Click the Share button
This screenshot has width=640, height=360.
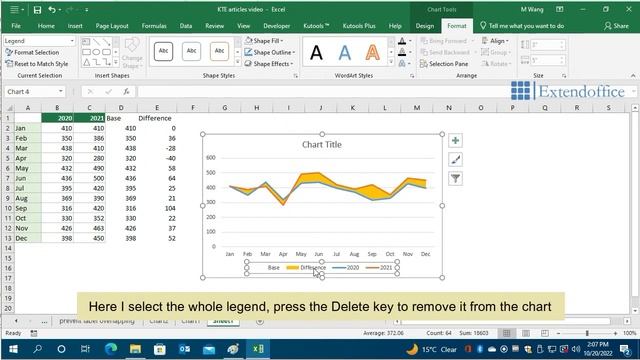[616, 26]
